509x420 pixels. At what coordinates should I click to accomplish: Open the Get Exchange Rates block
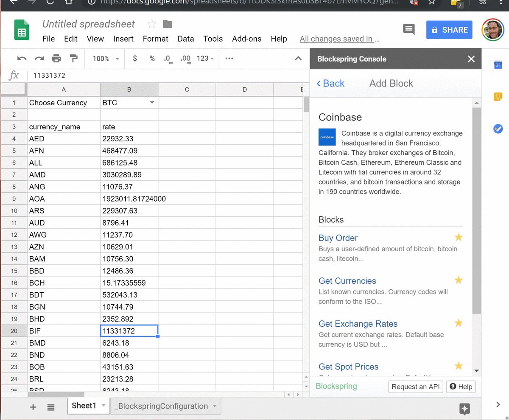(358, 324)
